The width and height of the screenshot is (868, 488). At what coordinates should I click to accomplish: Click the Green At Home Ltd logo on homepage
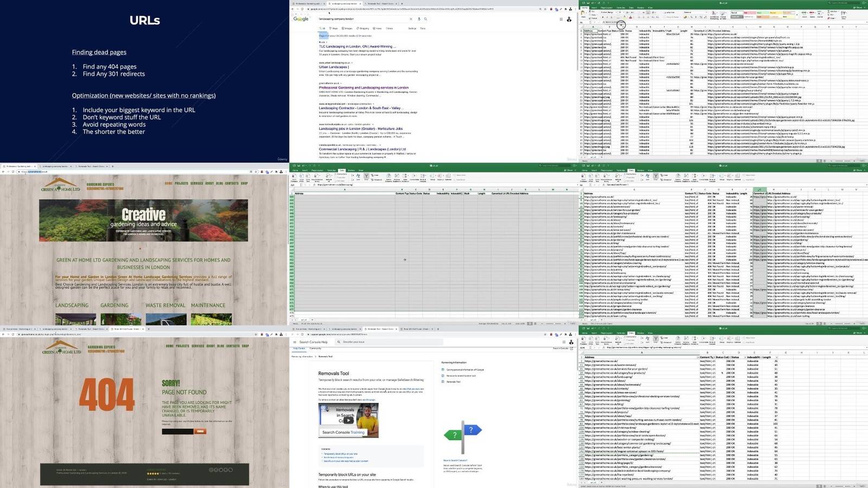pos(60,185)
